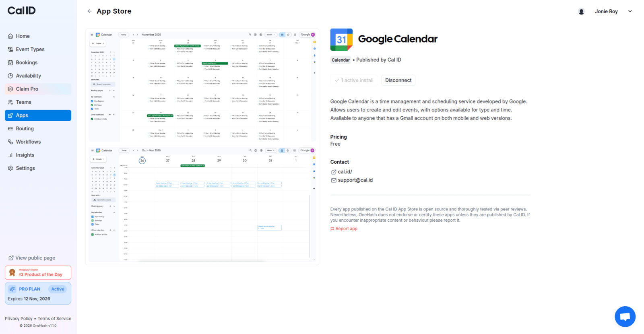Viewport: 644px width, 334px height.
Task: Open the Insights page
Action: click(38, 155)
